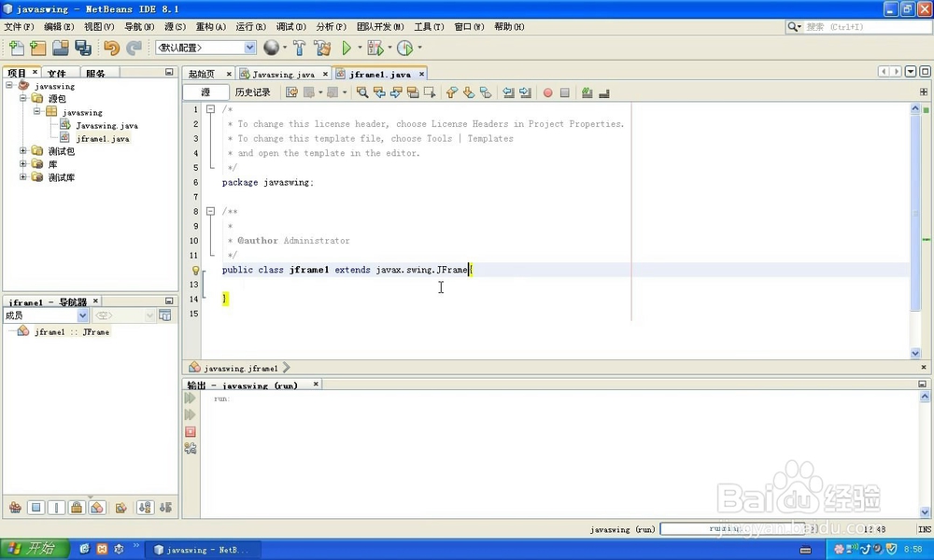Click the Redo toolbar icon
This screenshot has height=560, width=934.
134,48
